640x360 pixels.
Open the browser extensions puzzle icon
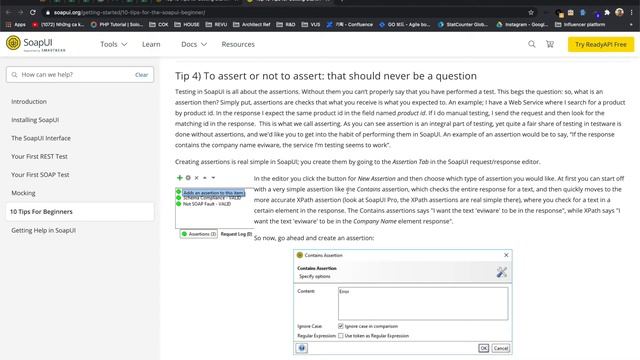(607, 12)
